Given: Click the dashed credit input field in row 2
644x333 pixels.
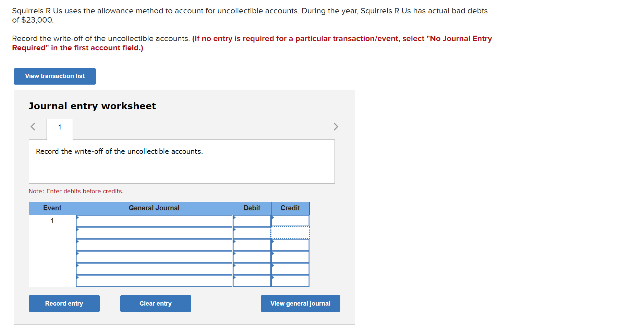Looking at the screenshot, I should (290, 233).
